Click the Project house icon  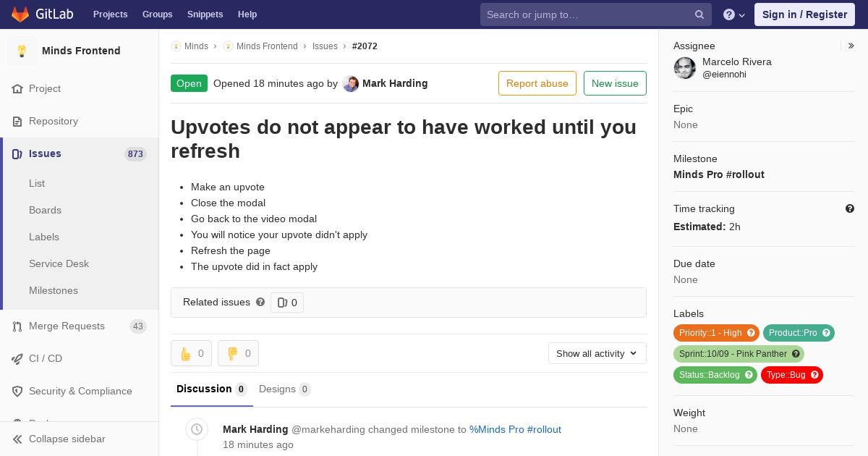pyautogui.click(x=17, y=89)
